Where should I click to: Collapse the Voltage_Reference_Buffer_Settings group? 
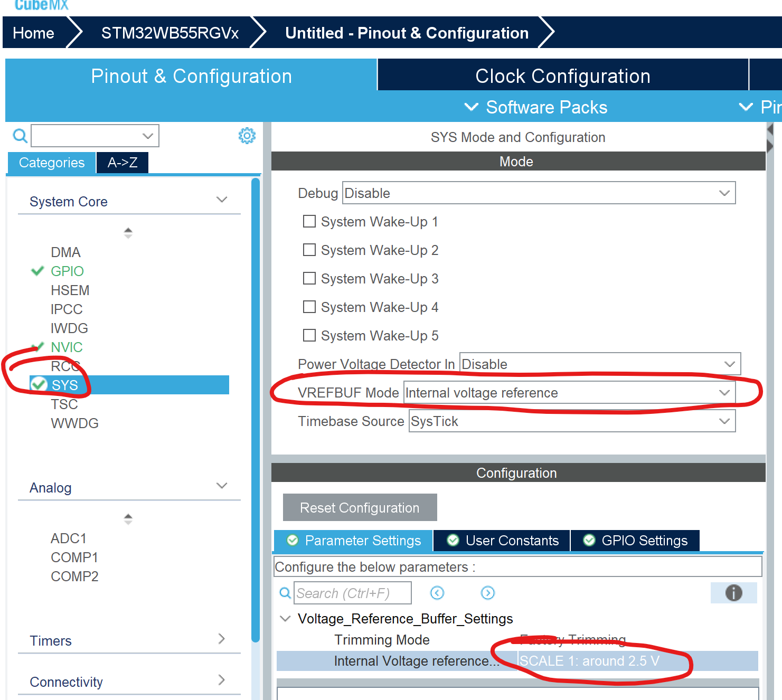pyautogui.click(x=285, y=618)
